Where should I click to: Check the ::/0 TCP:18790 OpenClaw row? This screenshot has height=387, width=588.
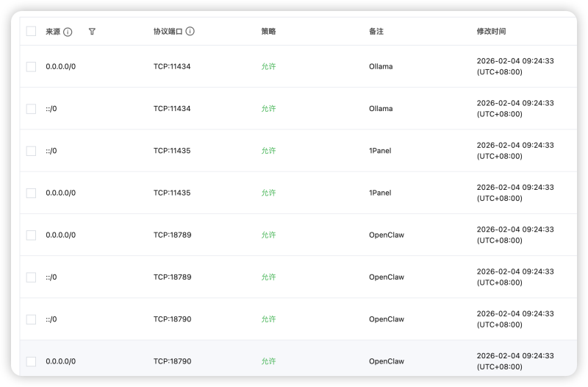pos(31,319)
